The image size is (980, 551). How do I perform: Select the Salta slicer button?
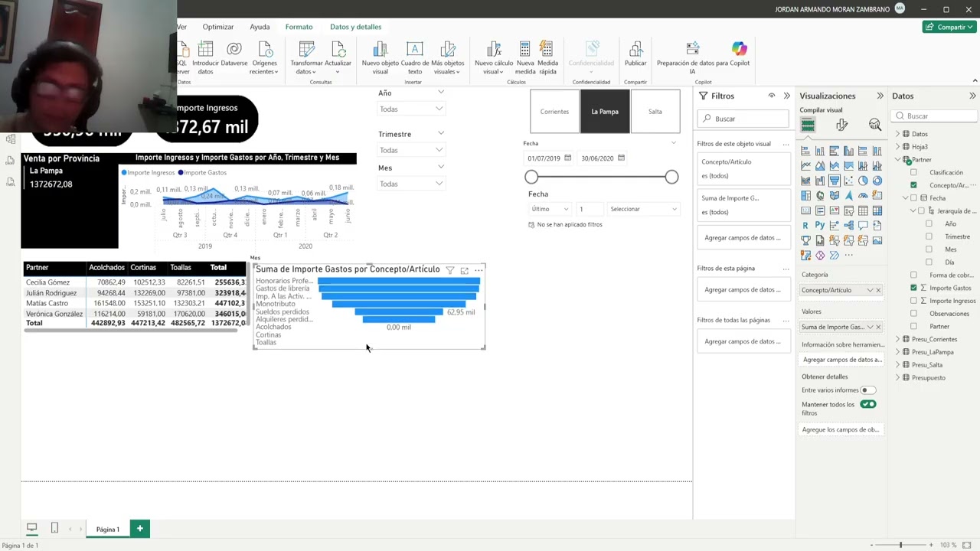(x=655, y=112)
